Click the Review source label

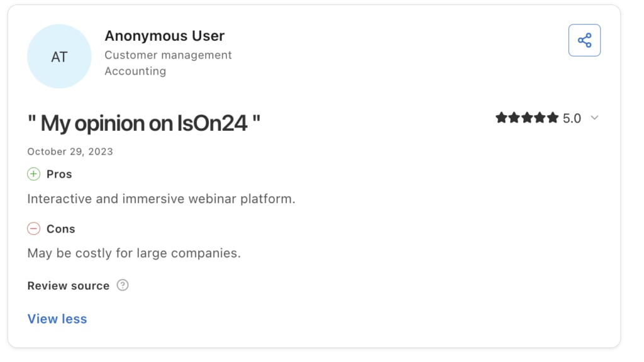tap(68, 286)
